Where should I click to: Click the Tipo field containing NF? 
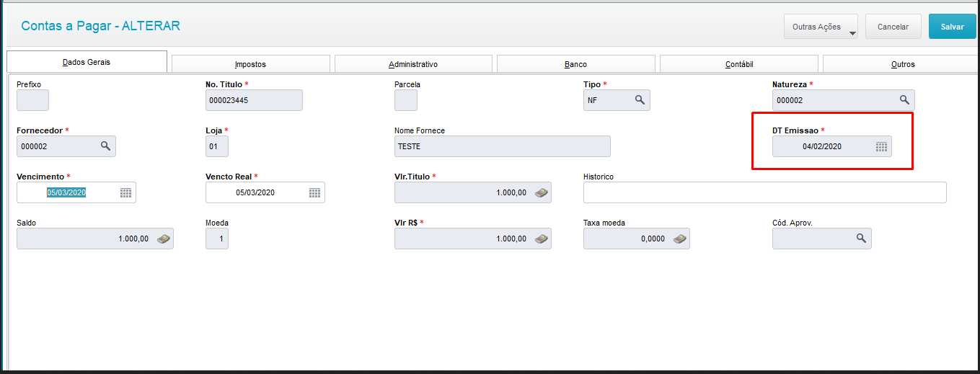[x=617, y=100]
